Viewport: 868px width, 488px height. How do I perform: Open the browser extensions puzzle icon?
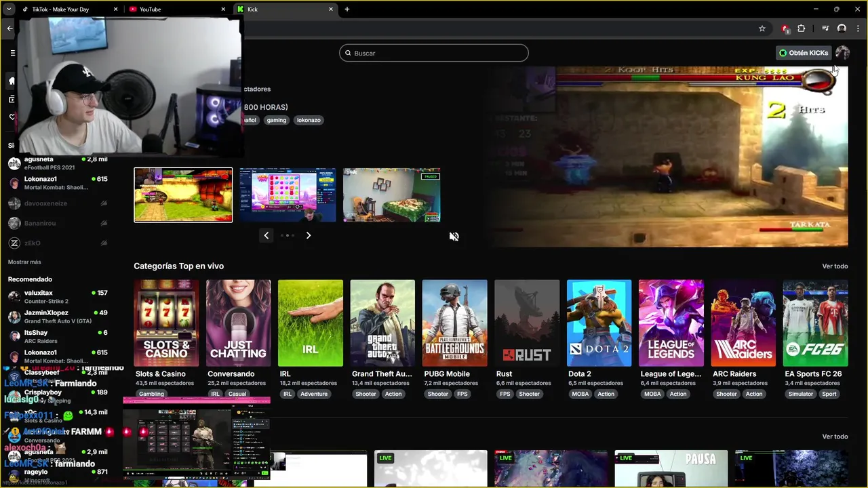click(802, 28)
